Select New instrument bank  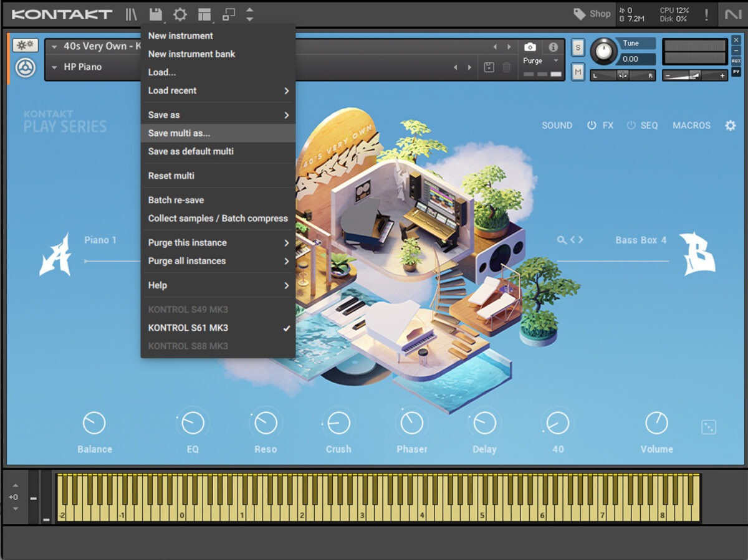click(x=218, y=54)
